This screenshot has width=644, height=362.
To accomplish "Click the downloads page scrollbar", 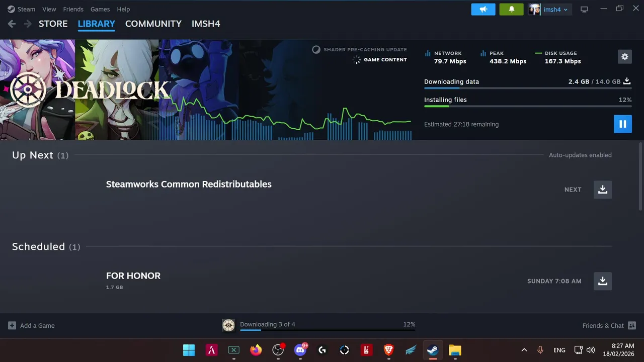I will point(640,176).
